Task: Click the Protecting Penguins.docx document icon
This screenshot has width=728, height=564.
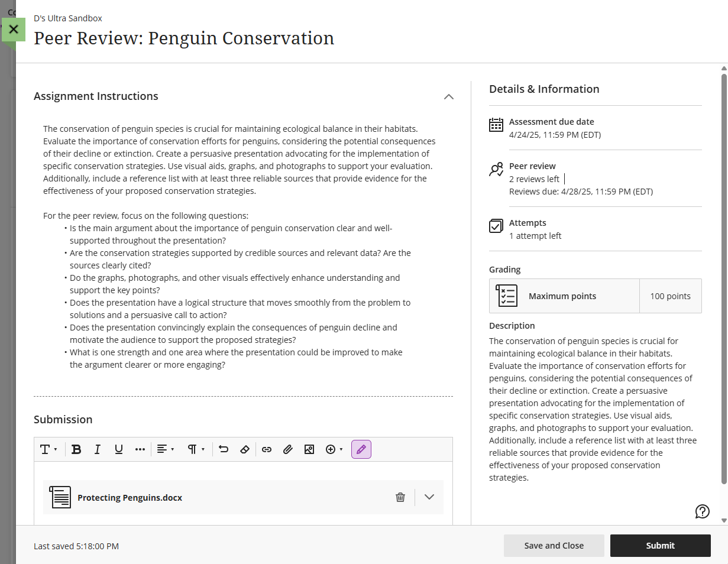Action: (60, 497)
